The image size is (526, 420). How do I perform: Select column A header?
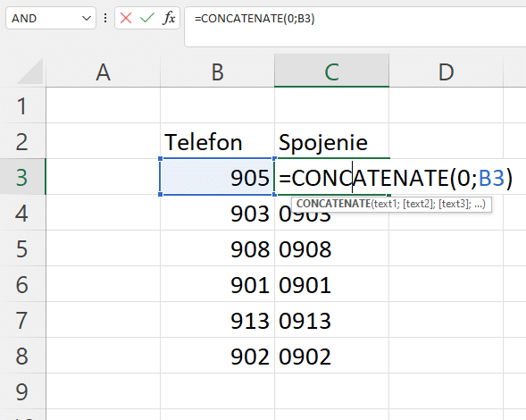click(103, 71)
